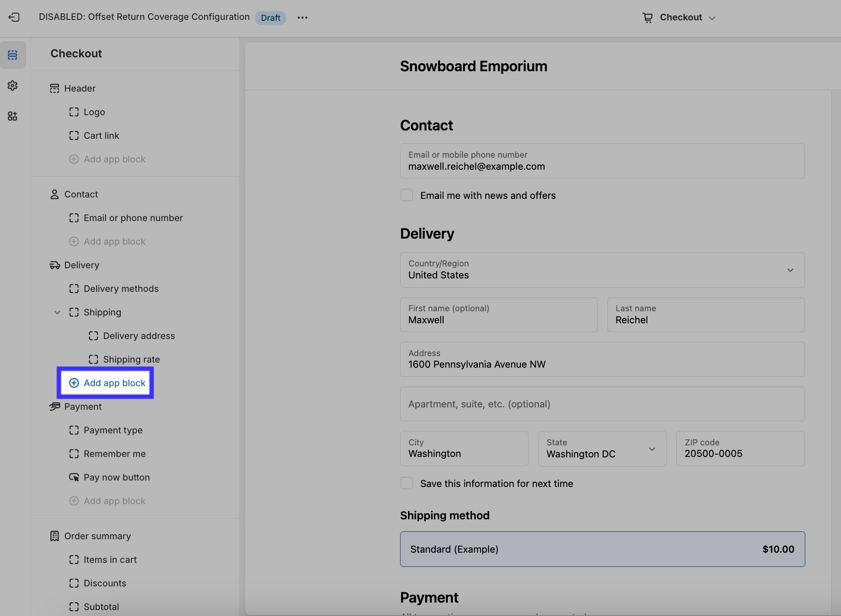Open the Sections panel icon in sidebar
Image resolution: width=841 pixels, height=616 pixels.
(x=12, y=55)
